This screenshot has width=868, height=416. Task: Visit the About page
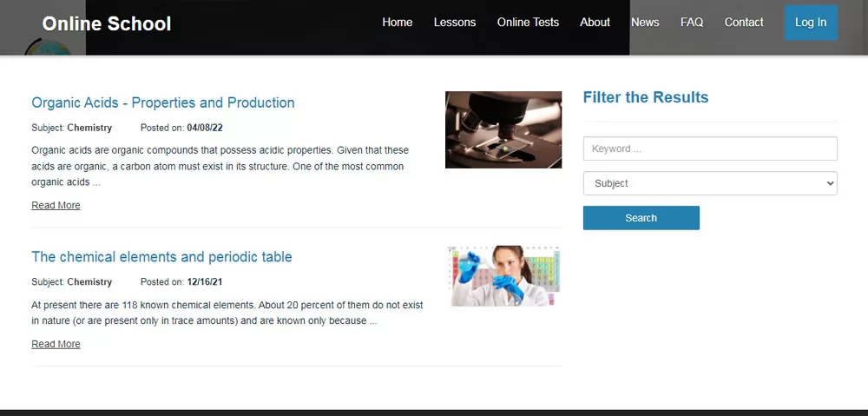(x=595, y=23)
